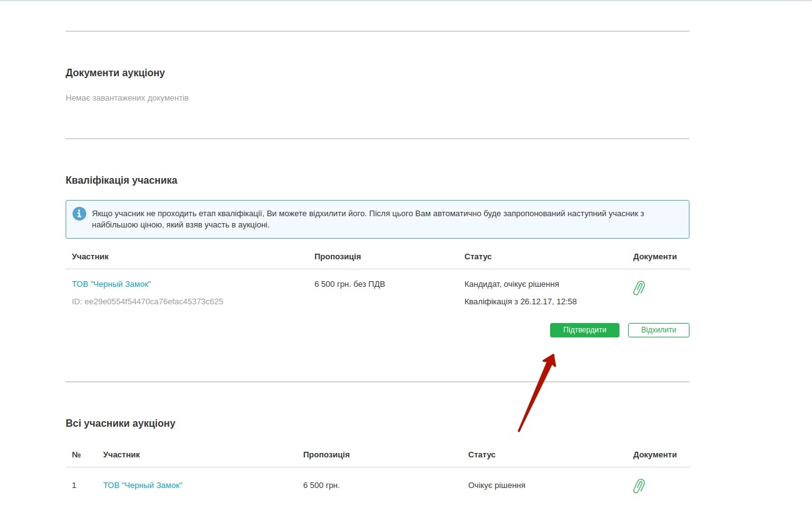The height and width of the screenshot is (523, 812).
Task: Click Документи column header in qualification table
Action: [x=654, y=257]
